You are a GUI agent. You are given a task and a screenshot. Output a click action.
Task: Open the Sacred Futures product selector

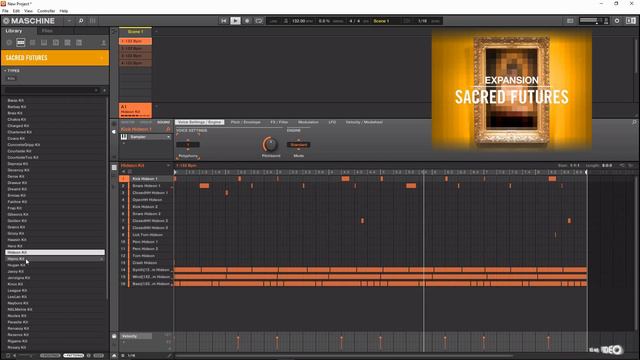pyautogui.click(x=55, y=58)
